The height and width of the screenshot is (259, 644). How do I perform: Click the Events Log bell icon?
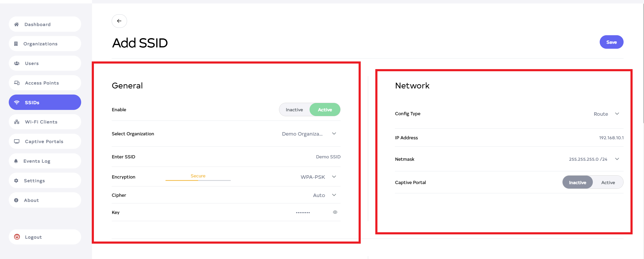click(16, 161)
